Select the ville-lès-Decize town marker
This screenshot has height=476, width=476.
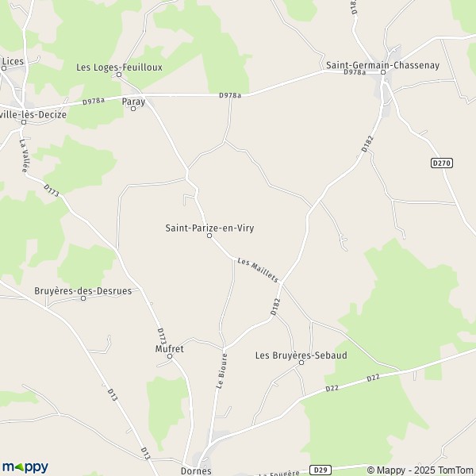pyautogui.click(x=24, y=122)
